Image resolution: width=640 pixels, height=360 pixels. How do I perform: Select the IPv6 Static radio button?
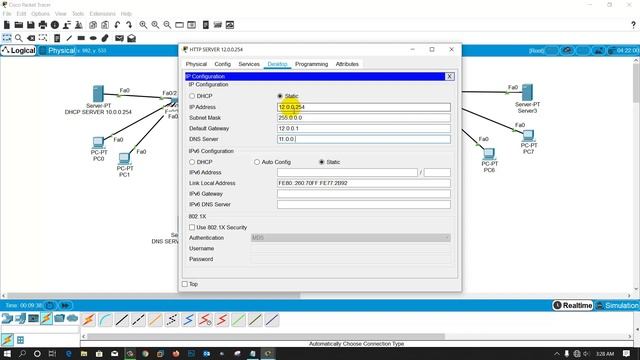(x=322, y=162)
